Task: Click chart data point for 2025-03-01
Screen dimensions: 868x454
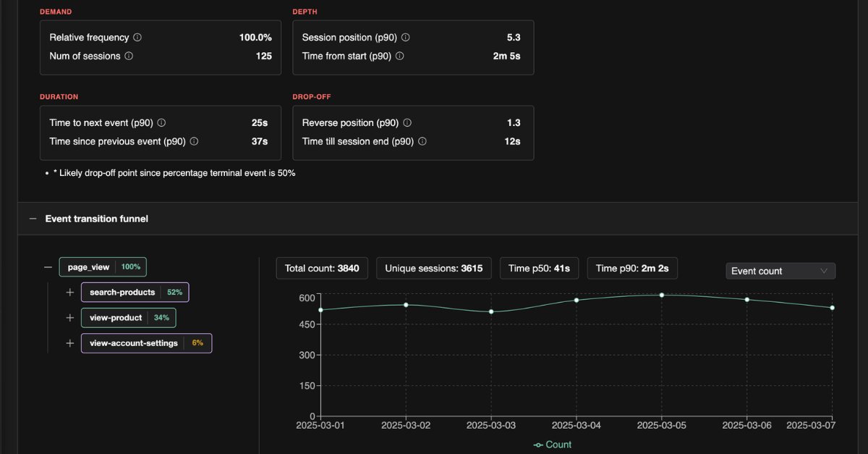Action: tap(320, 310)
